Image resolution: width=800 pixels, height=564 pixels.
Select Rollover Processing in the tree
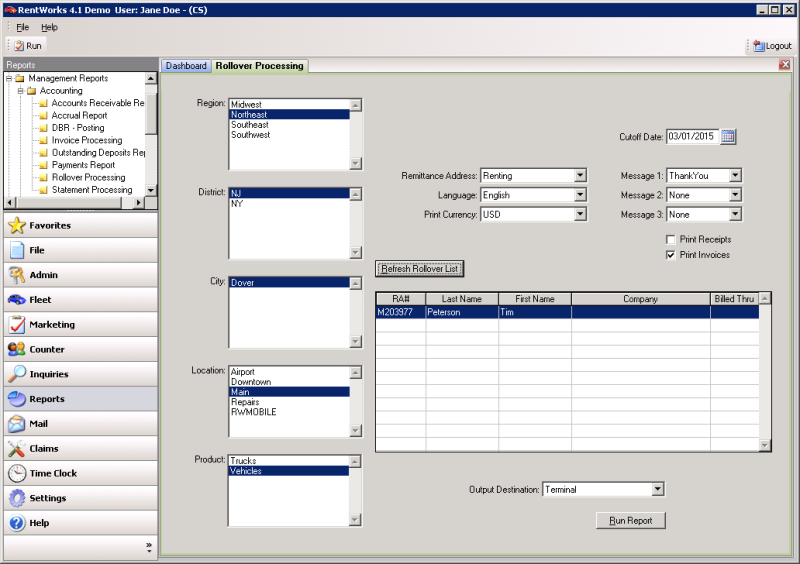(x=88, y=177)
